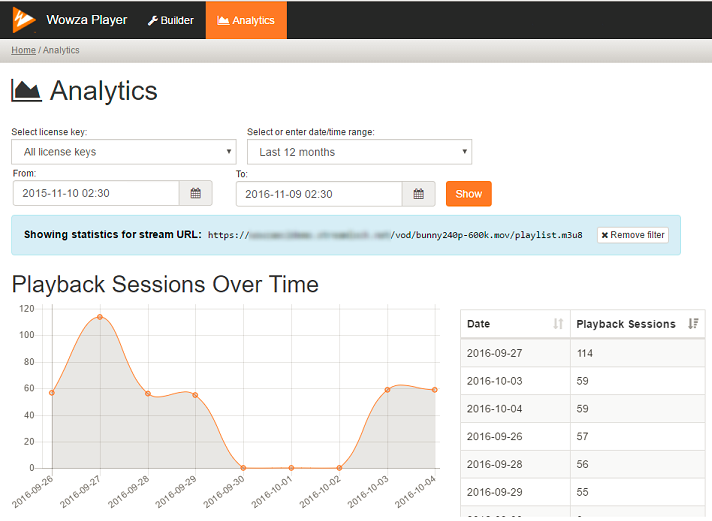Open the calendar picker for To date

[x=418, y=194]
